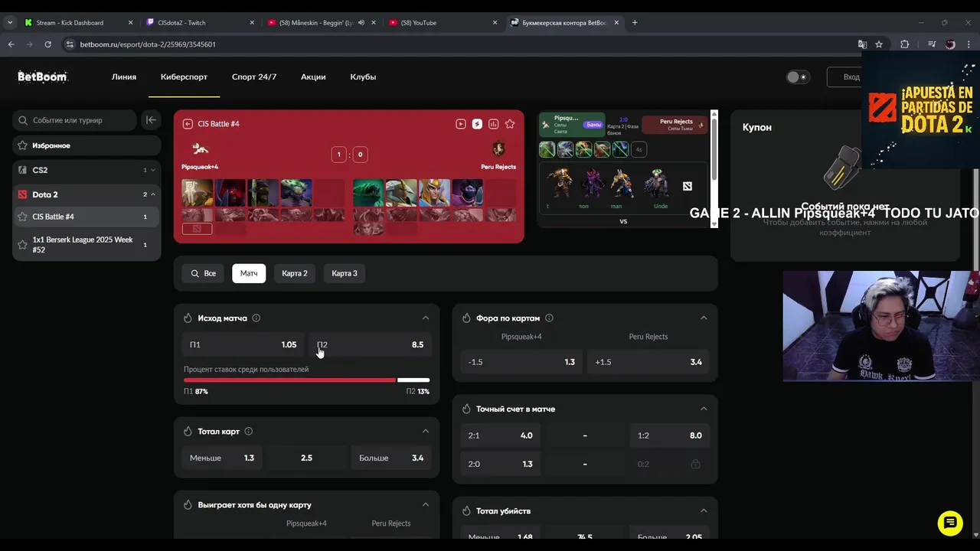Click the BetBoom logo
Viewport: 980px width, 551px height.
coord(42,77)
